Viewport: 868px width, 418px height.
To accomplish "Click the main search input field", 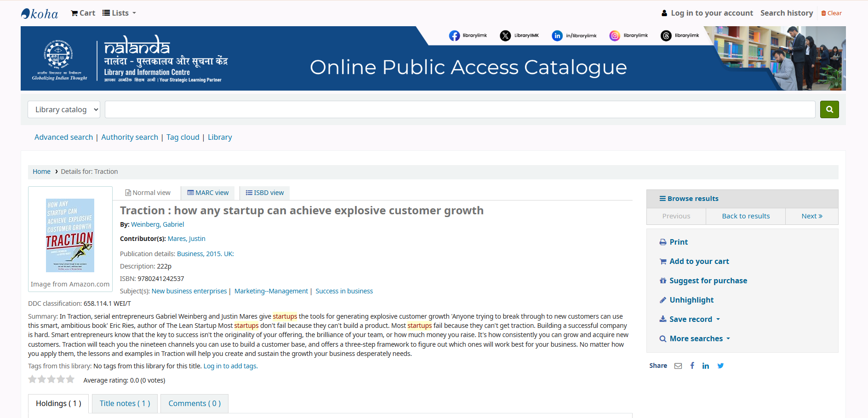I will [x=460, y=109].
